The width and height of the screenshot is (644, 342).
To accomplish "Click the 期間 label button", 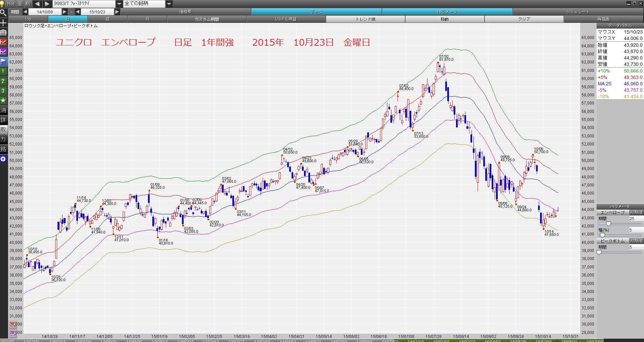I will (15, 12).
